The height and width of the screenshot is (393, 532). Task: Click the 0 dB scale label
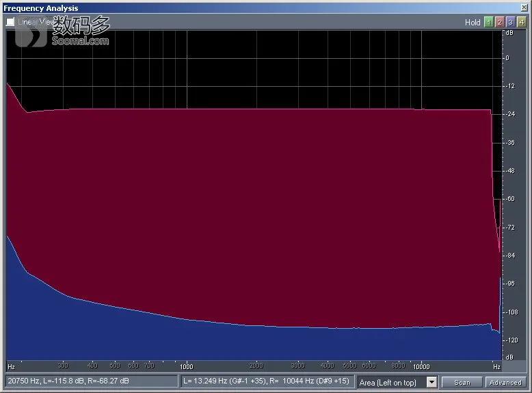(507, 58)
